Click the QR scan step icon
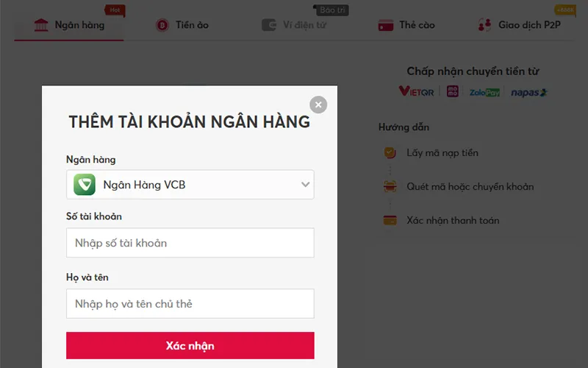588x368 pixels. pos(390,186)
